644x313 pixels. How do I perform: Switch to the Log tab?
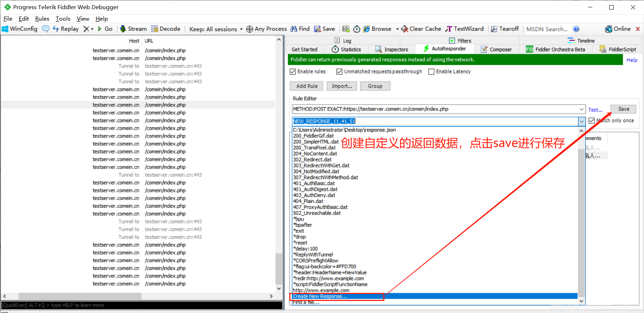tap(343, 41)
